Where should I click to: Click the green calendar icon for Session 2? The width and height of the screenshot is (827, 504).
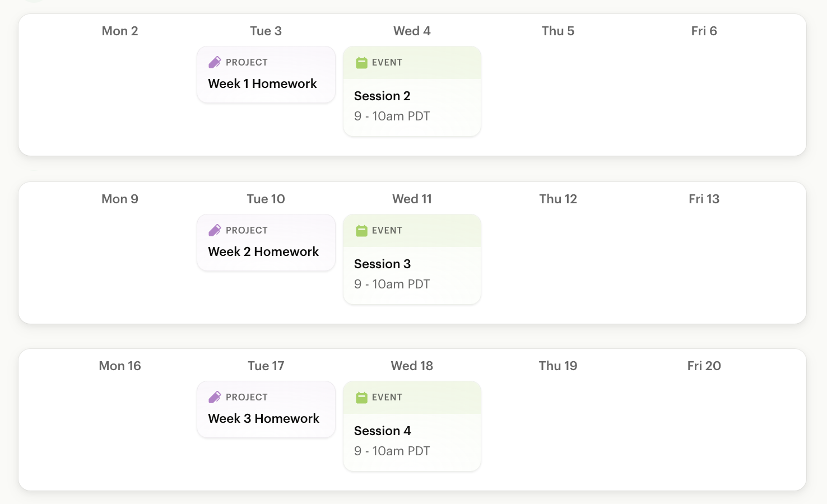click(361, 63)
